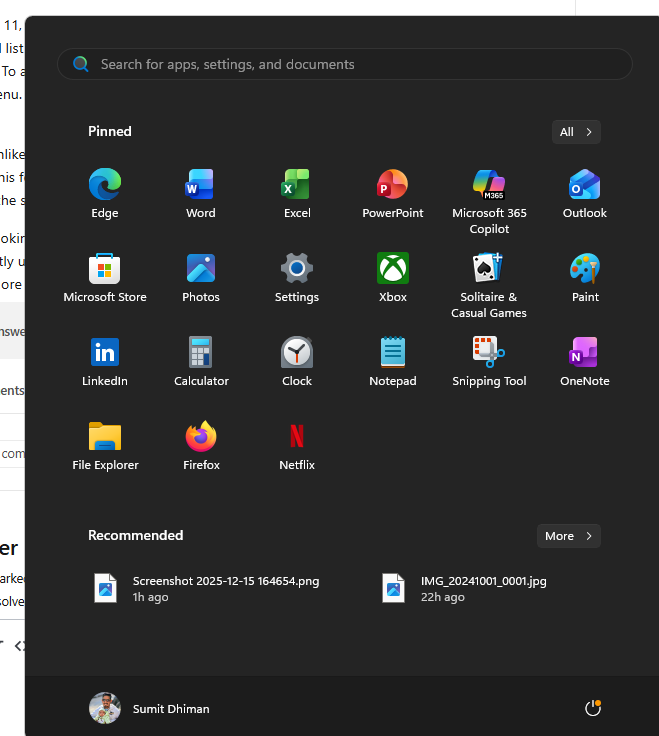Image resolution: width=659 pixels, height=736 pixels.
Task: Click the '1h ago' timestamp text
Action: coord(150,597)
